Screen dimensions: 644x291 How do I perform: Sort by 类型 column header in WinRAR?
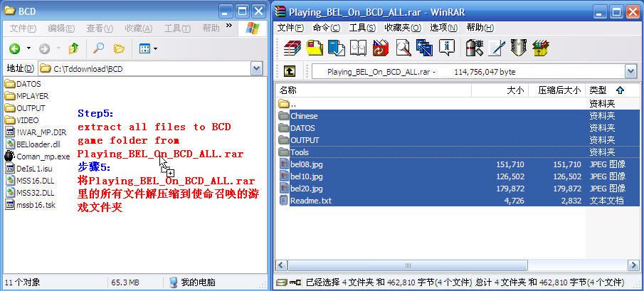(x=613, y=90)
